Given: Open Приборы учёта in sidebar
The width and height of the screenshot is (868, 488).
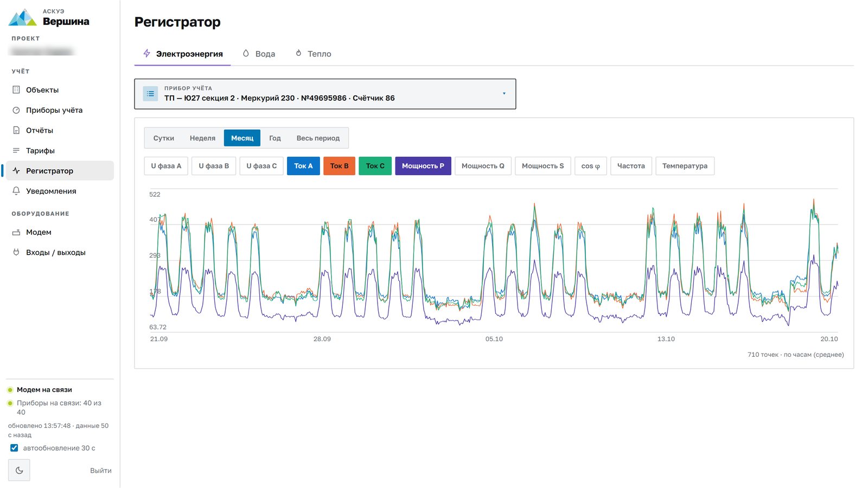Looking at the screenshot, I should tap(59, 110).
